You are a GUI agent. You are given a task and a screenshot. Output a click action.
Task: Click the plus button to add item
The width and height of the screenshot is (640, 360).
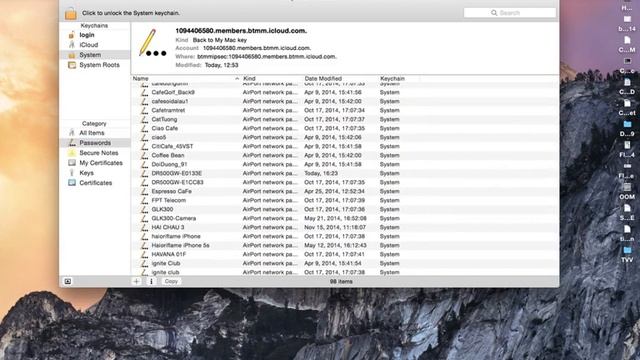[136, 281]
